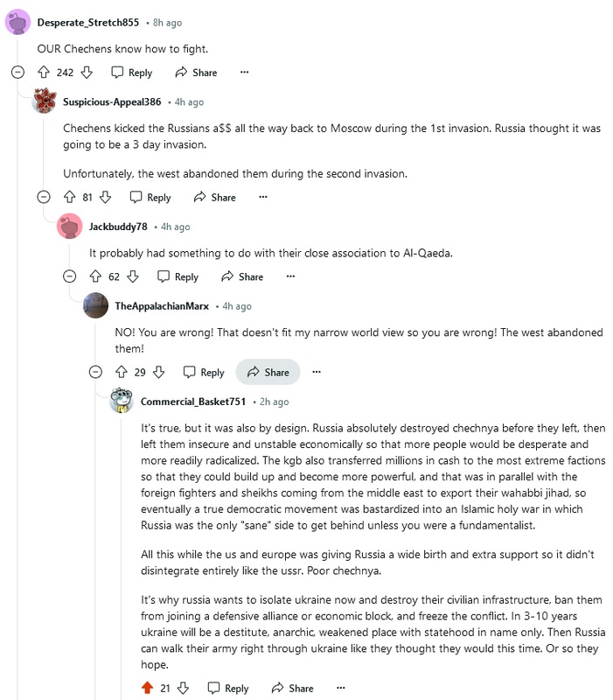The height and width of the screenshot is (700, 613).
Task: Downvote Jackbuddy78's comment
Action: [x=133, y=276]
